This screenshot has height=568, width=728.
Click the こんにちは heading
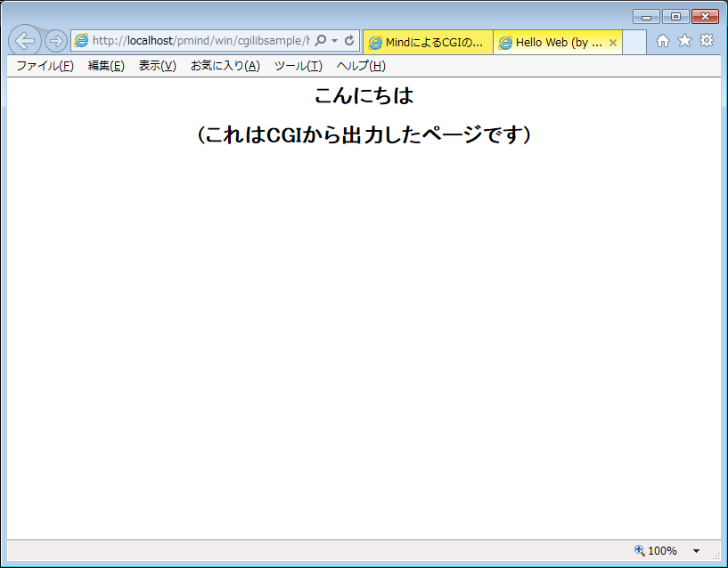[364, 95]
